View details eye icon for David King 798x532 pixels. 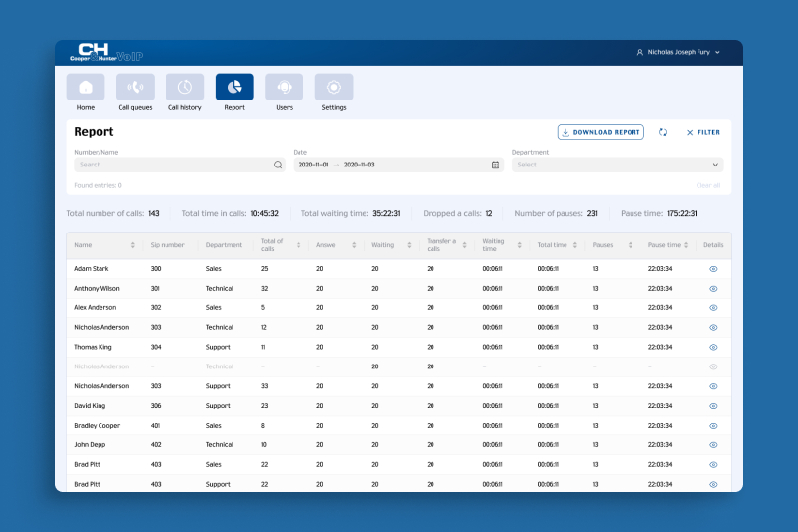[713, 406]
